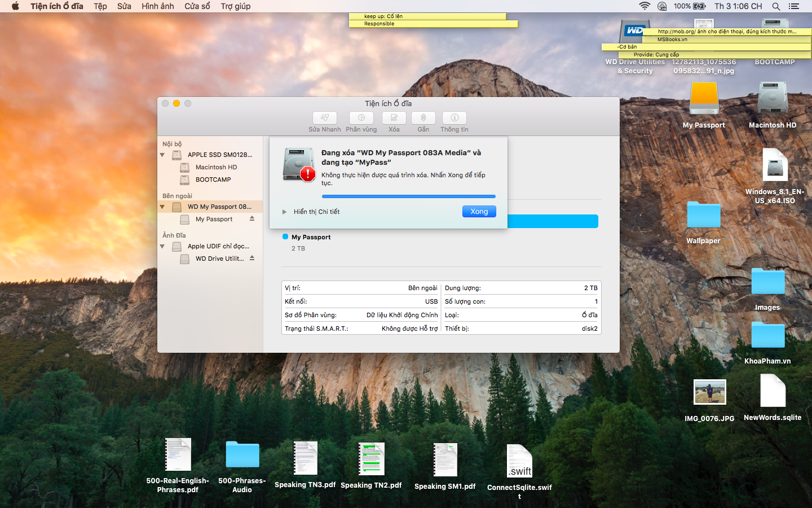Viewport: 812px width, 508px height.
Task: Select My Passport volume in sidebar
Action: pyautogui.click(x=210, y=219)
